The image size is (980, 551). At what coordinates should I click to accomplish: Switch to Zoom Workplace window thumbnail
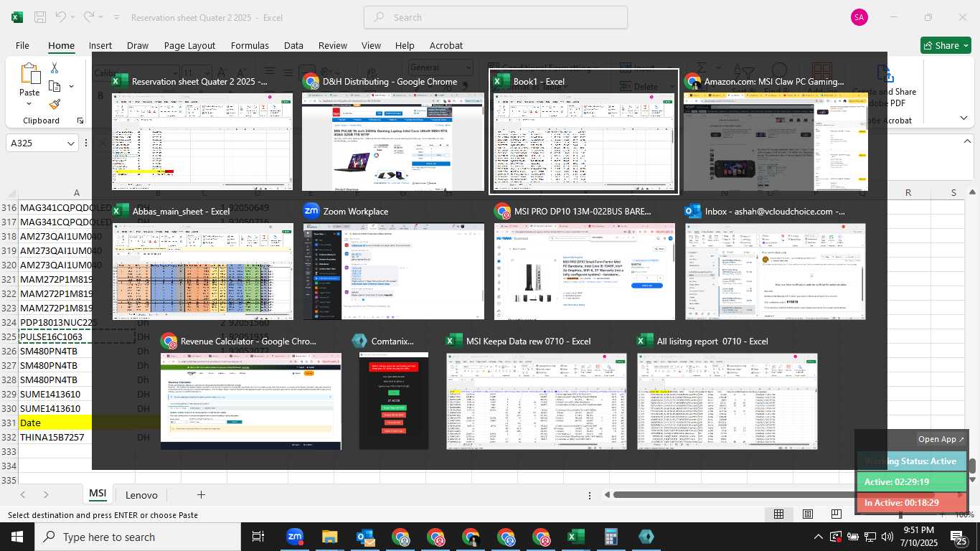click(393, 261)
